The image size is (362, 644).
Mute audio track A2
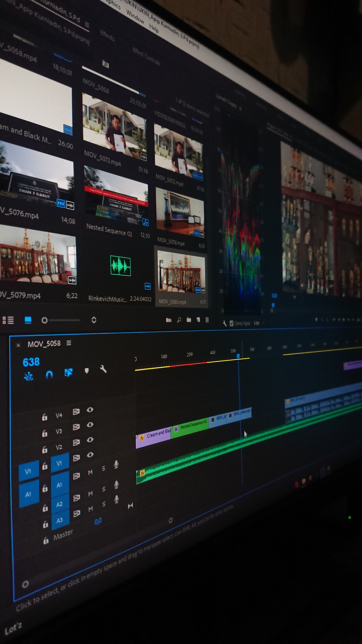90,494
